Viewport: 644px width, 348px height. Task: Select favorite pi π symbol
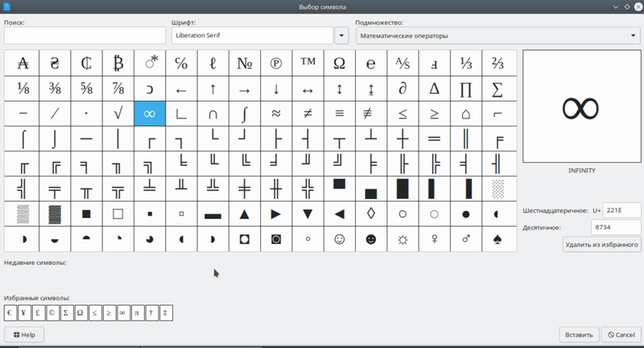point(137,313)
